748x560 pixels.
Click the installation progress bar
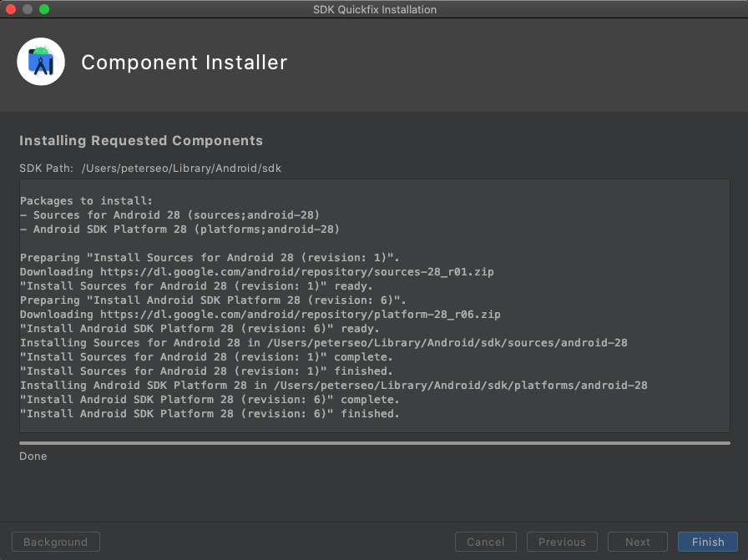coord(375,443)
